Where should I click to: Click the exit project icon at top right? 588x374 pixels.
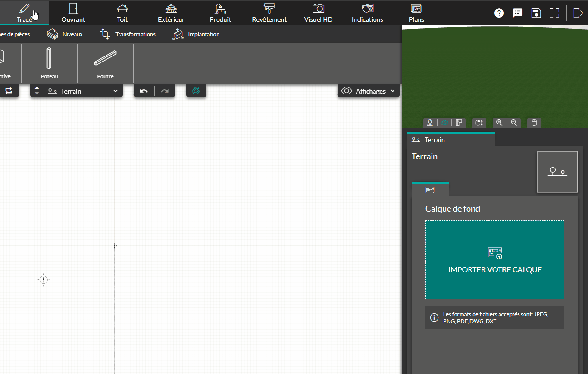coord(578,12)
